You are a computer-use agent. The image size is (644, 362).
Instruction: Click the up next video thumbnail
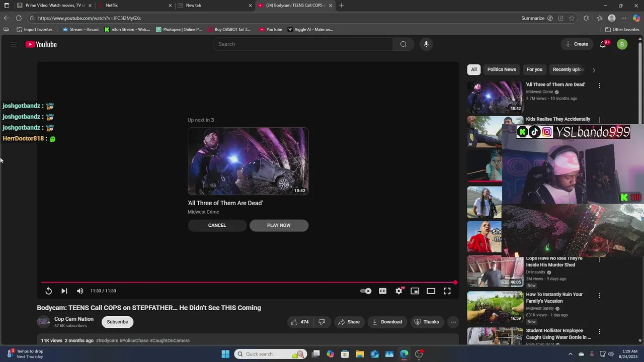pyautogui.click(x=248, y=161)
